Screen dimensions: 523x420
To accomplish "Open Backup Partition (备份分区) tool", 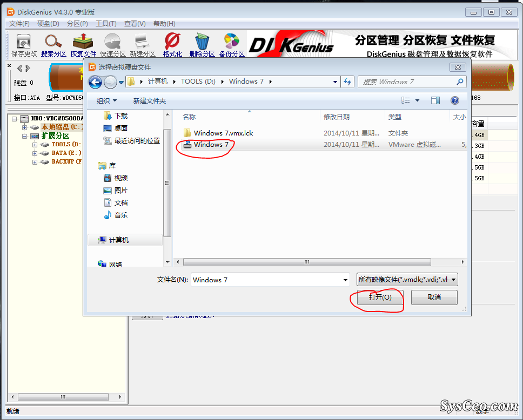I will (232, 45).
